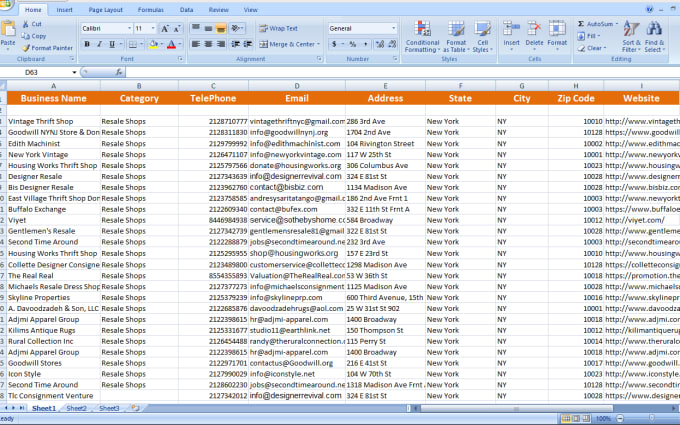Activate the Format Painter brush

47,48
